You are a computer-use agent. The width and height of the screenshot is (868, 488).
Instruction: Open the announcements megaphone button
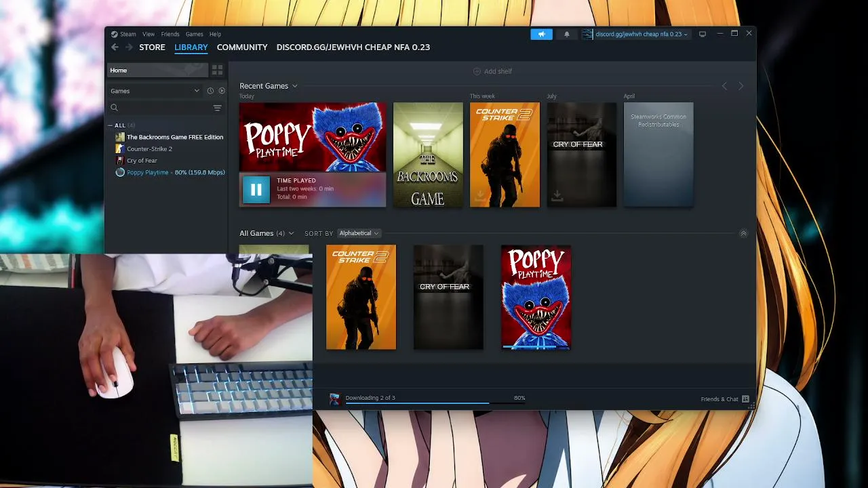[541, 34]
